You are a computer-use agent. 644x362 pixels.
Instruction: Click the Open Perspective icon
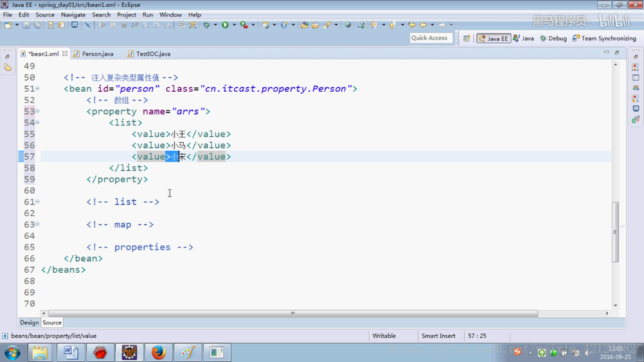pos(467,38)
